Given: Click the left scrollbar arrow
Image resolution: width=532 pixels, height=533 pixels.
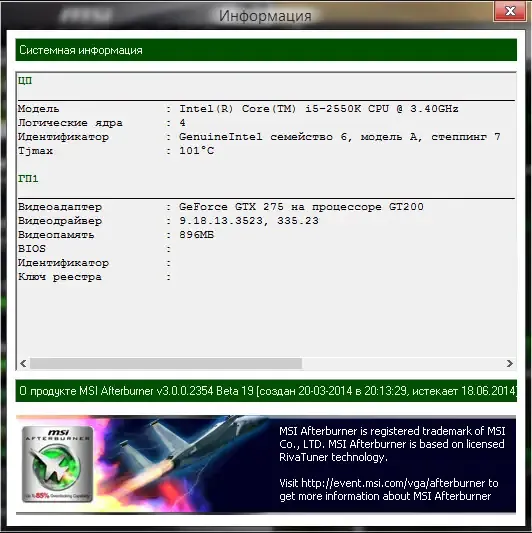Looking at the screenshot, I should pos(23,363).
